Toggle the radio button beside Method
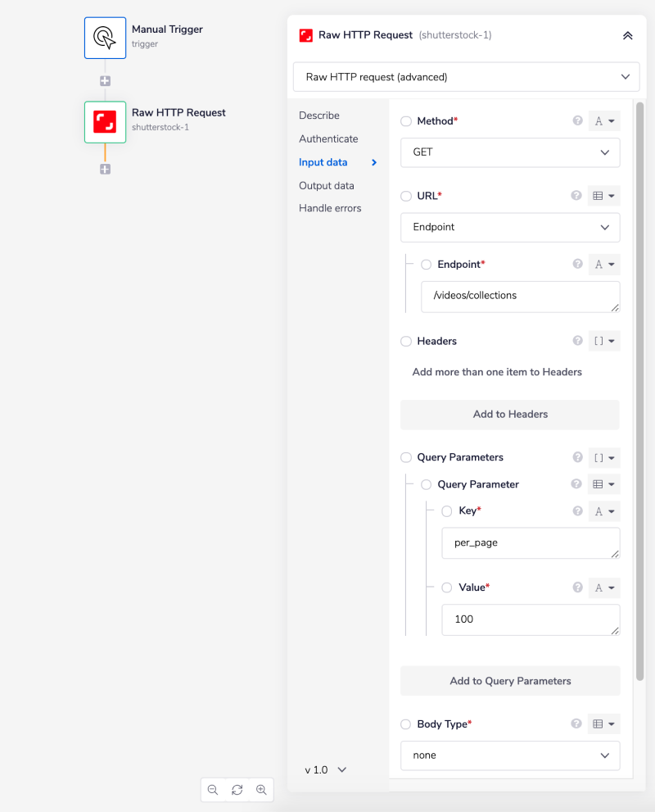The height and width of the screenshot is (812, 655). (406, 121)
